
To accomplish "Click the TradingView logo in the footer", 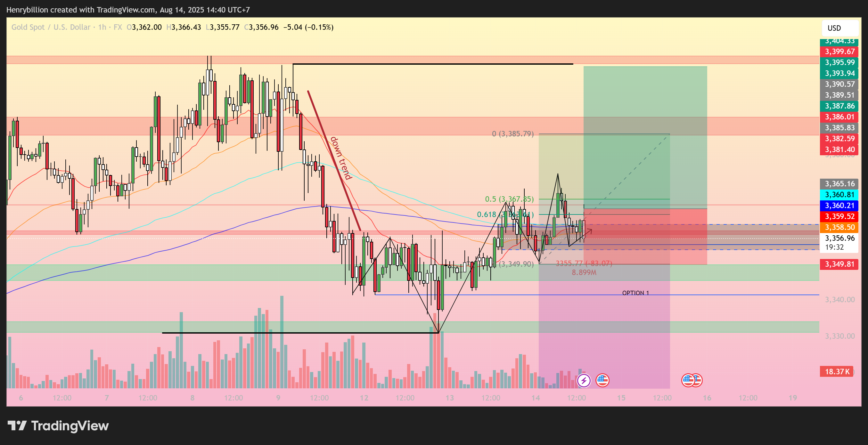I will click(58, 426).
